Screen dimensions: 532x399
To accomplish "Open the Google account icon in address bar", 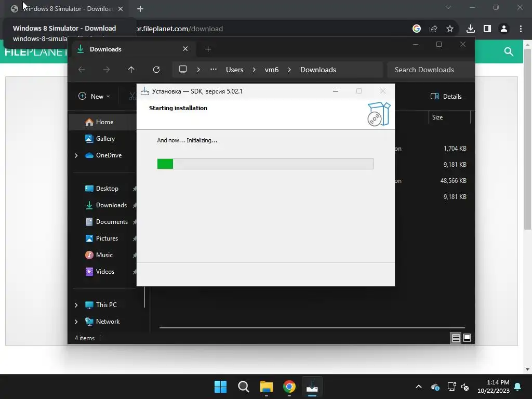I will 417,29.
